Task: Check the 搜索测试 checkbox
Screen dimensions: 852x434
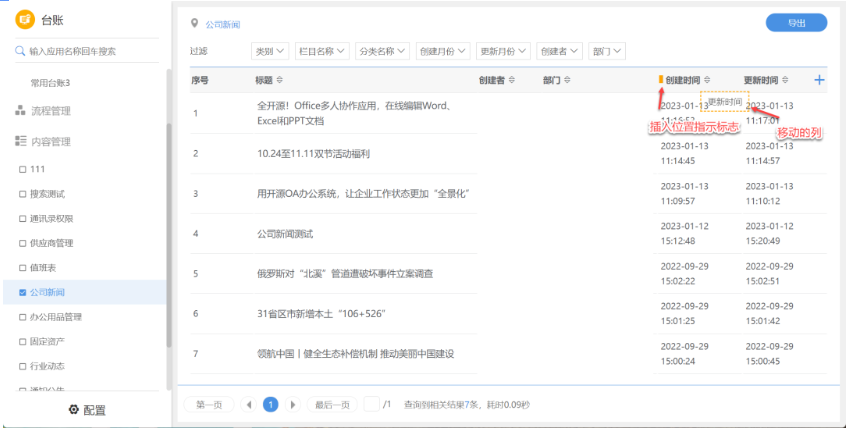Action: 22,194
